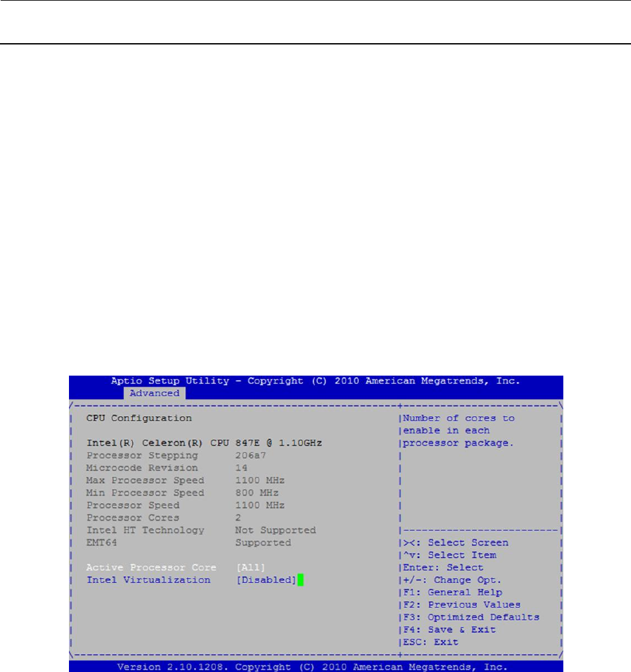631x672 pixels.
Task: Click the Processor Cores label
Action: point(133,518)
